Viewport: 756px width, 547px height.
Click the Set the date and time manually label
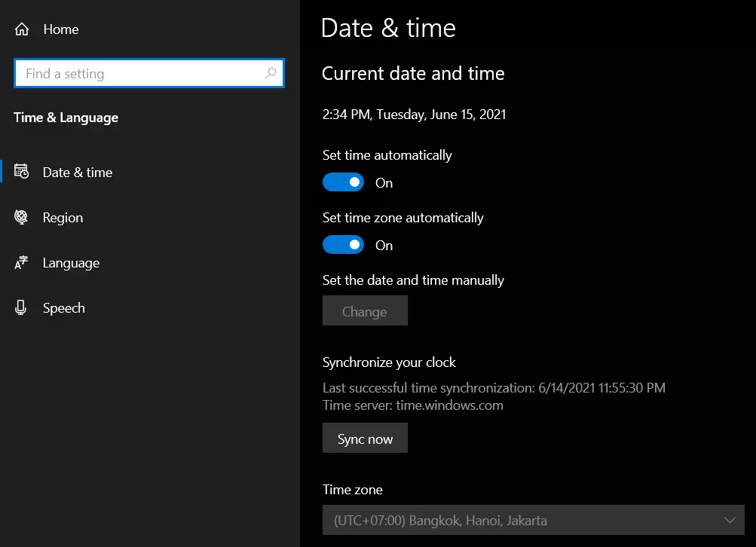coord(413,280)
